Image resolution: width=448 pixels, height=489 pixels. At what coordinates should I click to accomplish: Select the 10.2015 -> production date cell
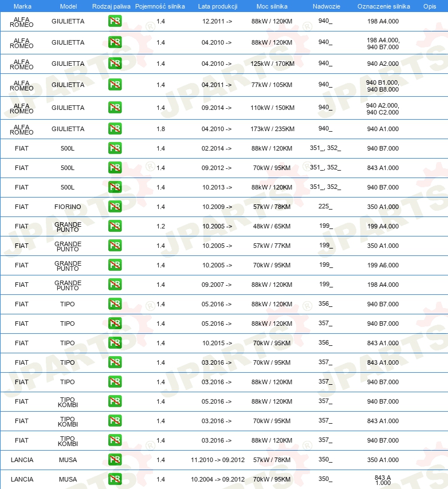pos(217,343)
